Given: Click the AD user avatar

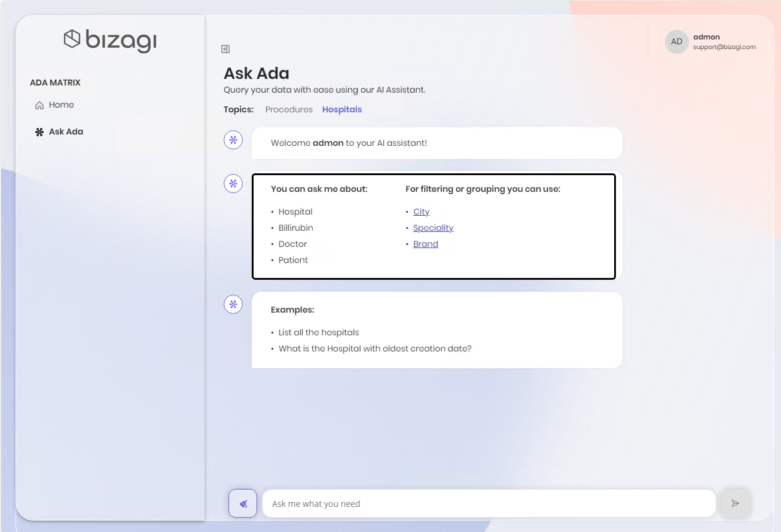Looking at the screenshot, I should pyautogui.click(x=676, y=42).
